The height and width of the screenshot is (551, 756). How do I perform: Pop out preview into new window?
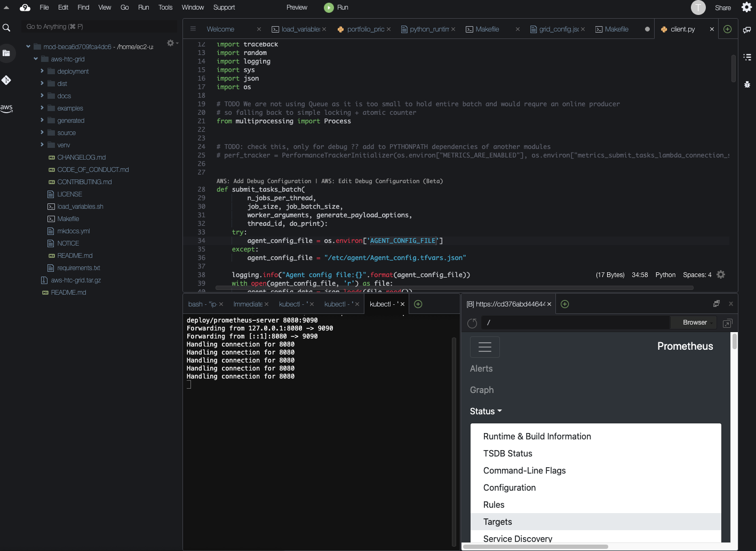pos(727,323)
